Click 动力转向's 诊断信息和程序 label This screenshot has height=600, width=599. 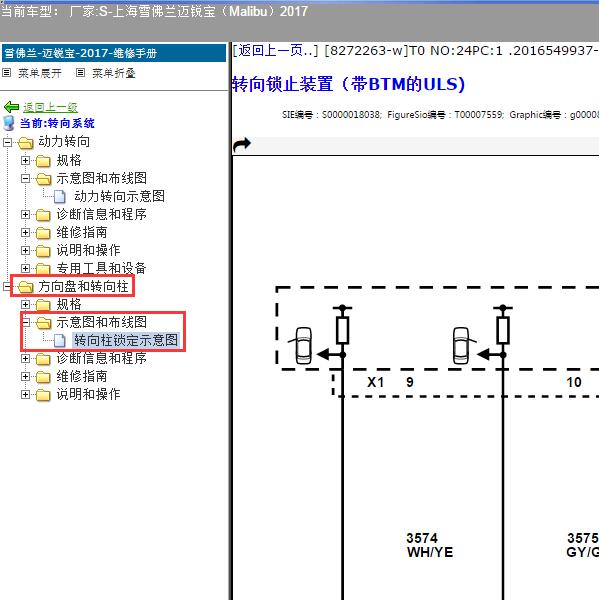[101, 214]
